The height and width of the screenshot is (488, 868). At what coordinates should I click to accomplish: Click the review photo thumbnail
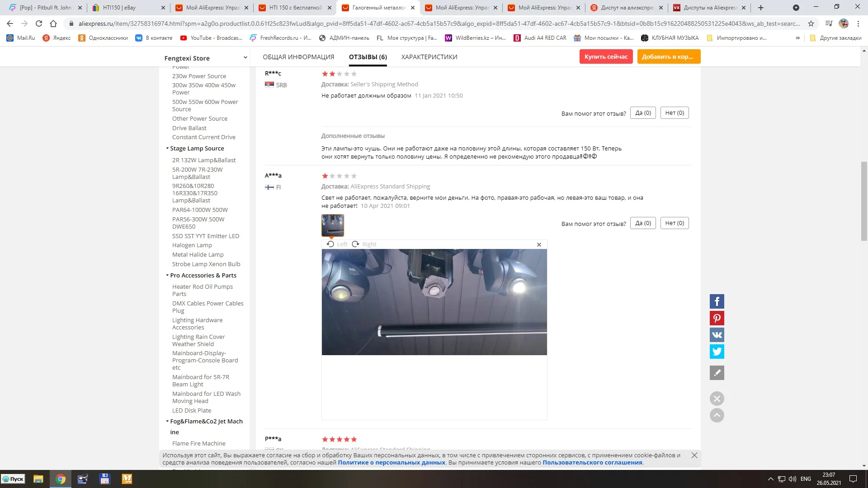(x=333, y=225)
